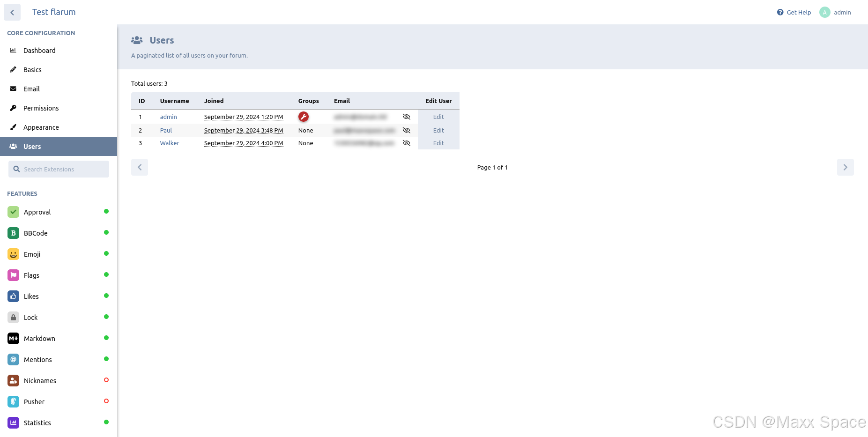
Task: Open the Statistics extension page
Action: (59, 423)
